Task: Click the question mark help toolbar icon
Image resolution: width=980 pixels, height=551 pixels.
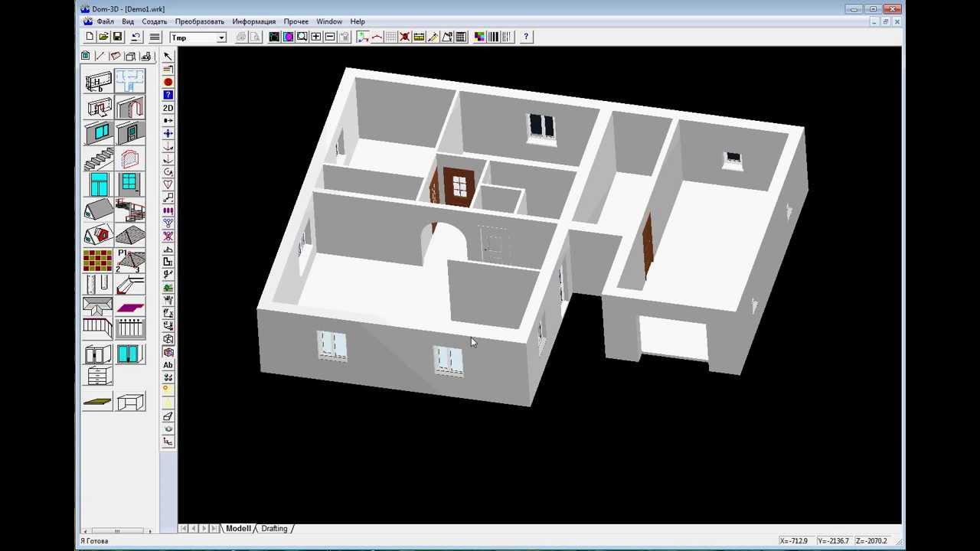Action: (526, 37)
